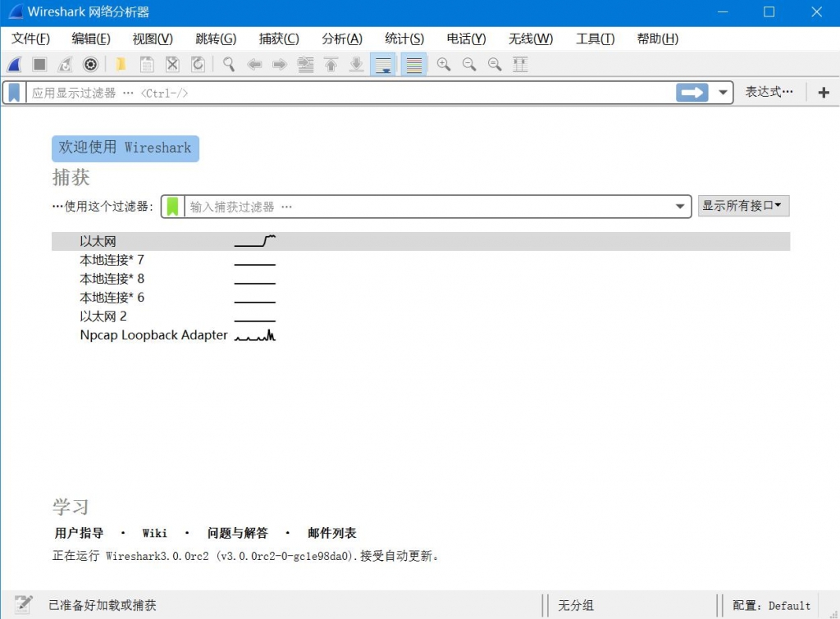Screen dimensions: 840x619
Task: Toggle auto-scroll during live capture
Action: pyautogui.click(x=383, y=65)
